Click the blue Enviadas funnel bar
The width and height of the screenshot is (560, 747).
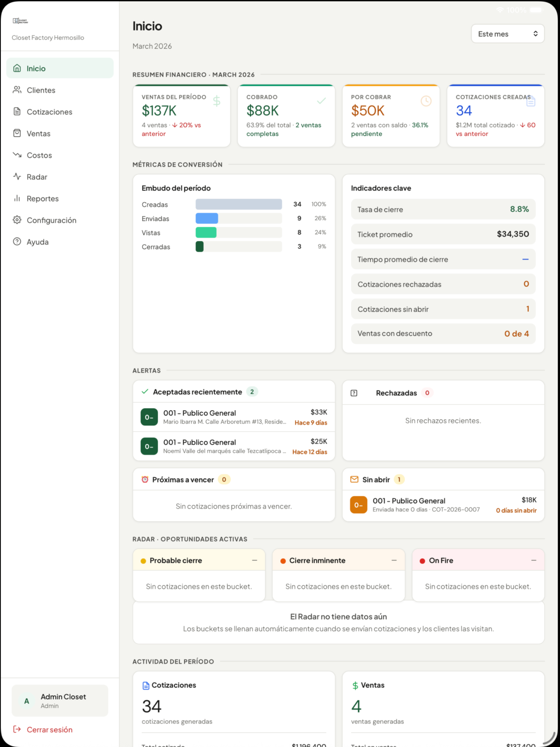click(207, 218)
